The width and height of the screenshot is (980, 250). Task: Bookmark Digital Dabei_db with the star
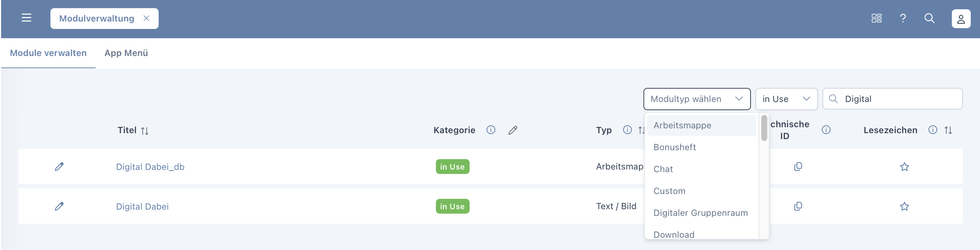point(904,167)
